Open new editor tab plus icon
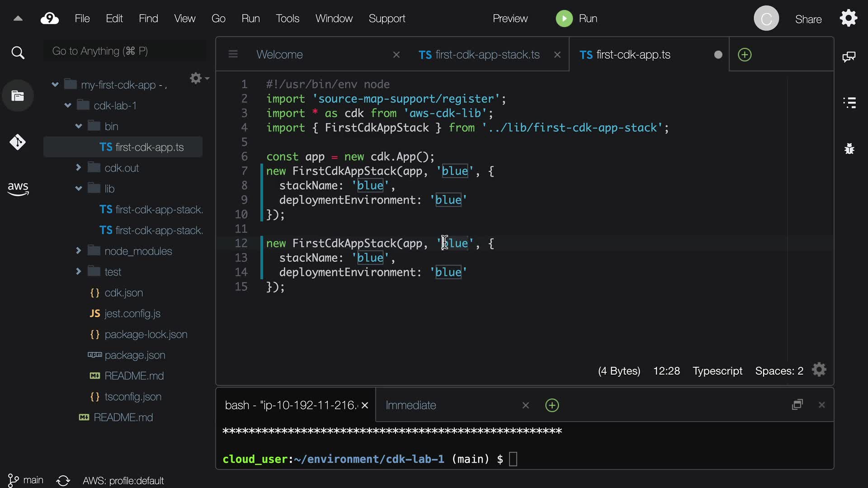 pos(745,55)
